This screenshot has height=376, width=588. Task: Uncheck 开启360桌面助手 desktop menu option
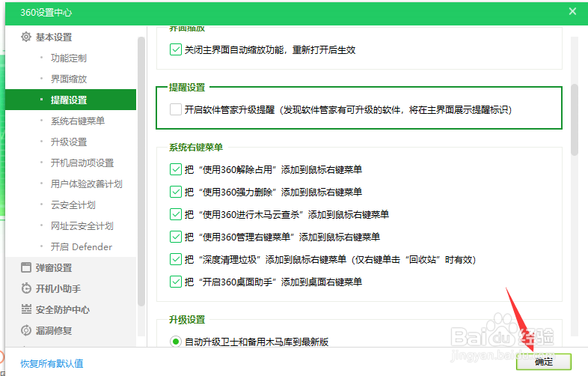176,282
